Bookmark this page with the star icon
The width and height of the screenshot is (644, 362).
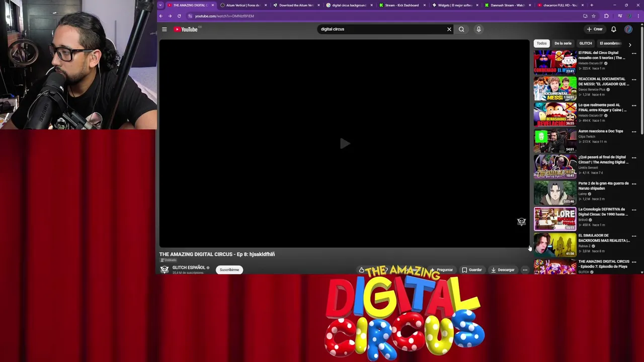coord(594,16)
